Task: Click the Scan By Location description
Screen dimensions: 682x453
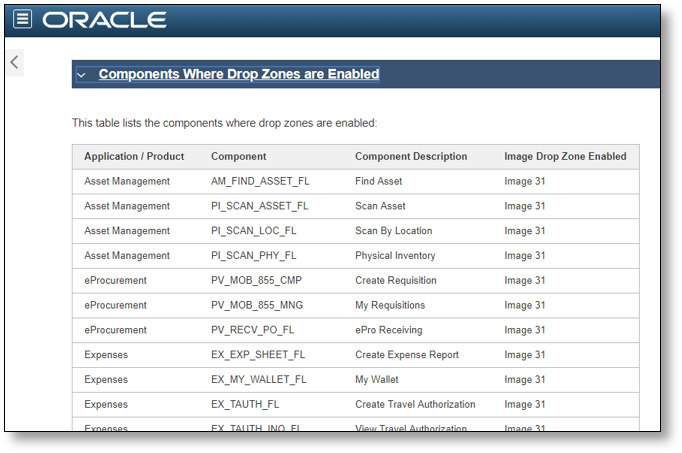Action: [393, 231]
